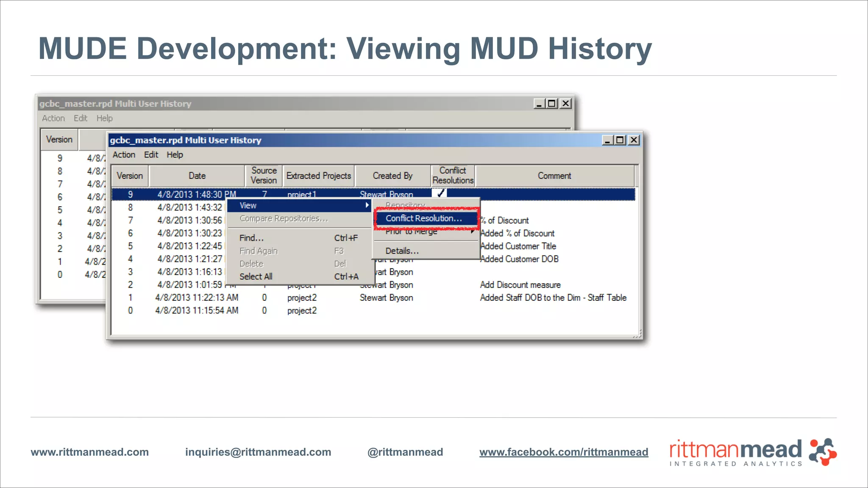
Task: Select Conflict Resolution submenu entry
Action: 423,218
